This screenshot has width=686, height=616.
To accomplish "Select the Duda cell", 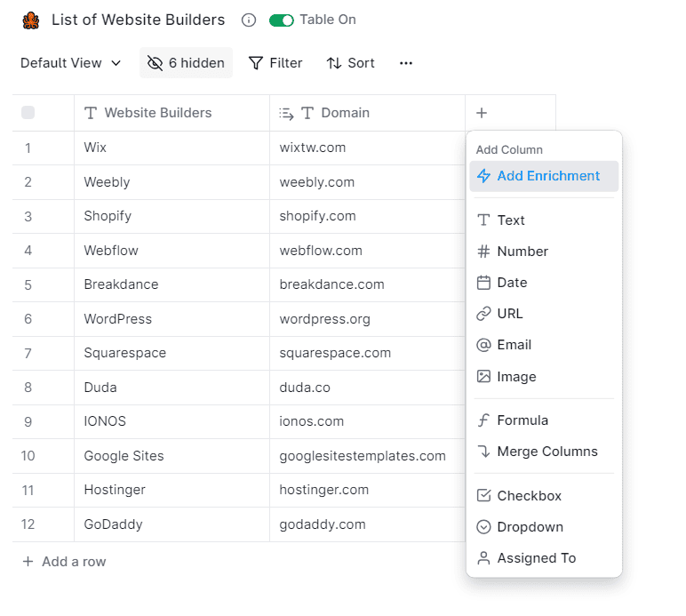I will pyautogui.click(x=171, y=388).
